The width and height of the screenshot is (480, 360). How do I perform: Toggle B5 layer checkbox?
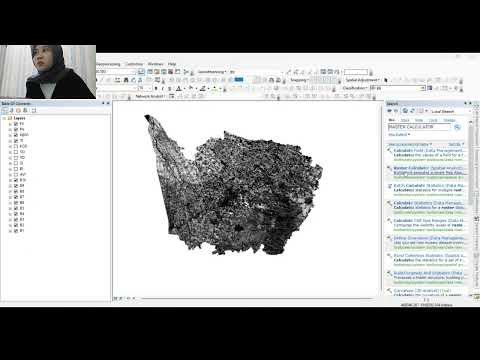point(16,208)
